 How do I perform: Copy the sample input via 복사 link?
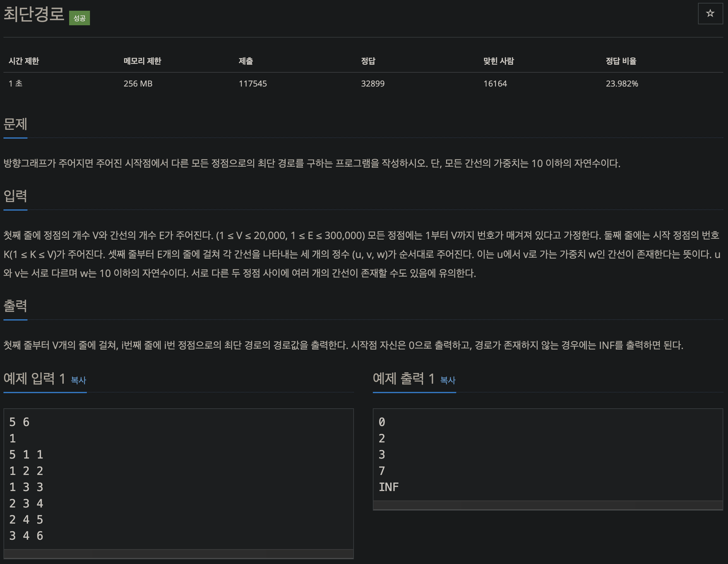point(79,380)
